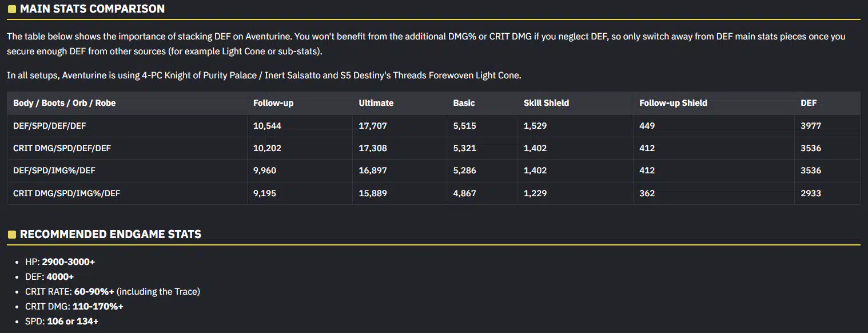Viewport: 868px width, 333px height.
Task: Select the CRIT DMG/SPD/DEF/DEF row label
Action: [x=62, y=148]
